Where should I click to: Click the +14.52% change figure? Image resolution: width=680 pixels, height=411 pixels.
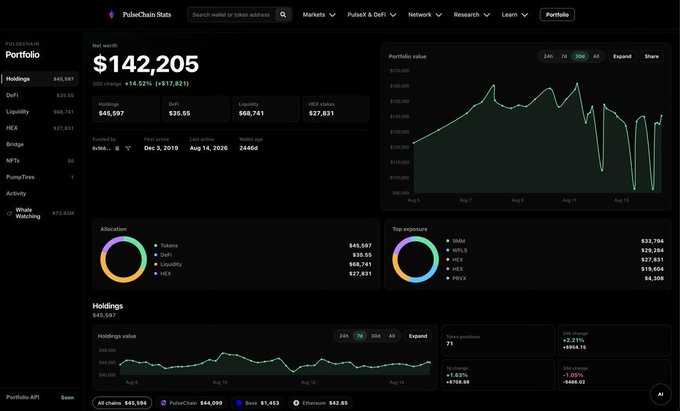click(x=138, y=84)
